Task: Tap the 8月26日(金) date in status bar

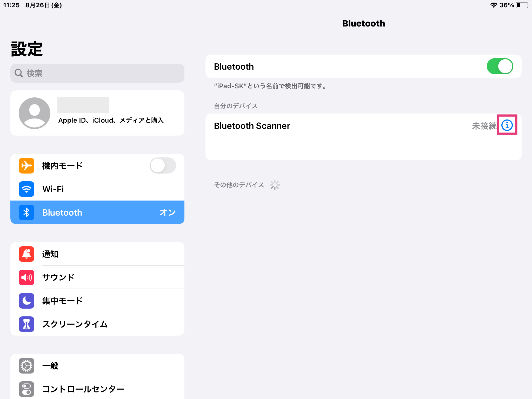Action: tap(44, 5)
